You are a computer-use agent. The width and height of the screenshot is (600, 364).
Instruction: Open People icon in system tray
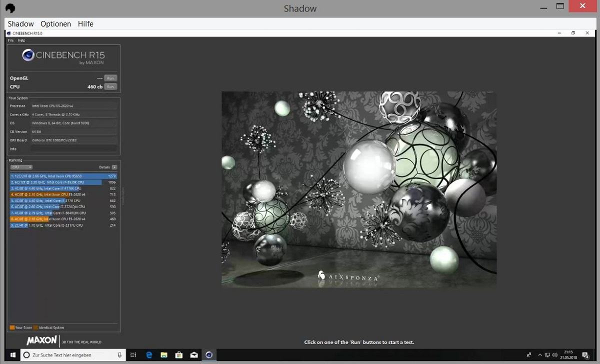click(x=529, y=355)
